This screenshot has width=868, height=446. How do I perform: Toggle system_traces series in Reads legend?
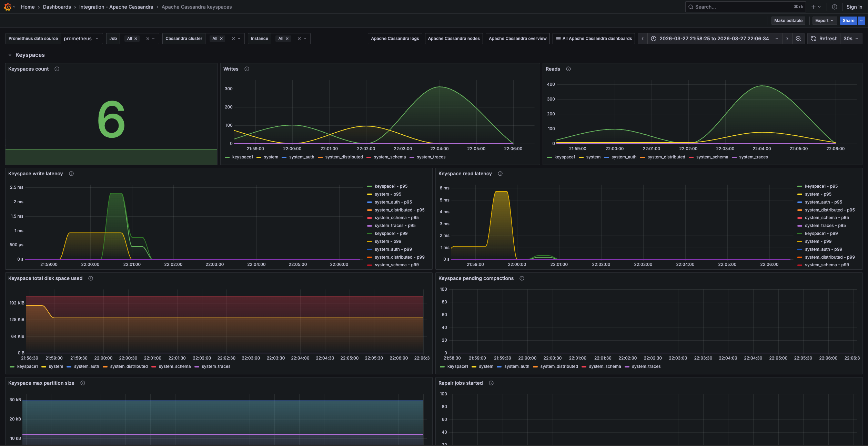[753, 157]
